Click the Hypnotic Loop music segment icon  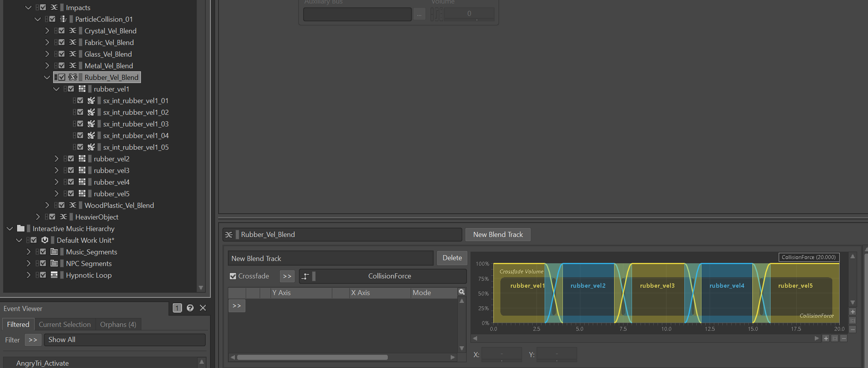tap(54, 275)
